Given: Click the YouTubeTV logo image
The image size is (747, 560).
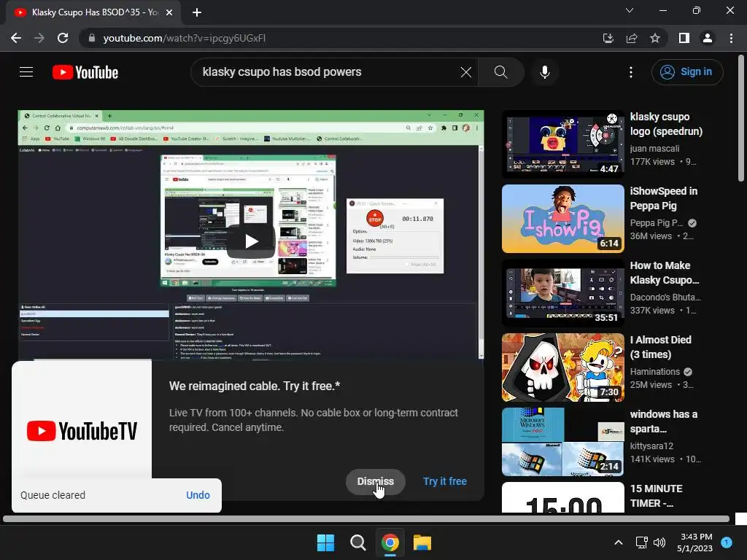Looking at the screenshot, I should [82, 431].
